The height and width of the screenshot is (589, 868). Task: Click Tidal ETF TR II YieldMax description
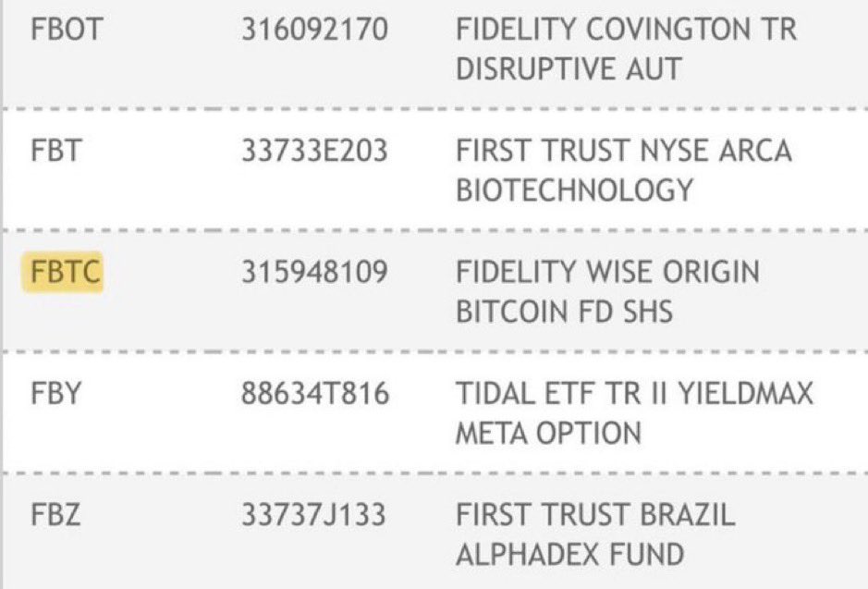[x=634, y=413]
